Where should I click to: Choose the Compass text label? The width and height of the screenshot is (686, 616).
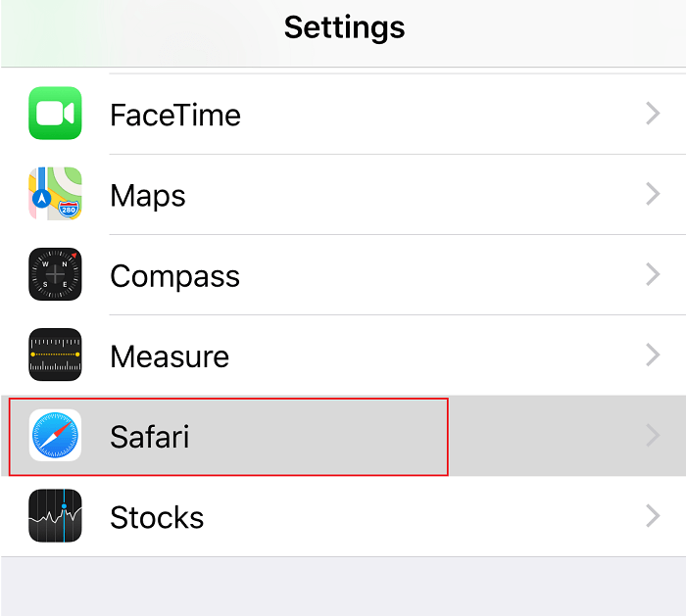pos(174,276)
